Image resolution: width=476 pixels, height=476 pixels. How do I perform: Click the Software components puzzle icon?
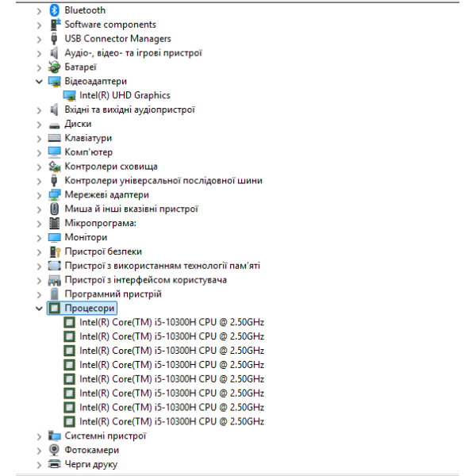point(55,25)
